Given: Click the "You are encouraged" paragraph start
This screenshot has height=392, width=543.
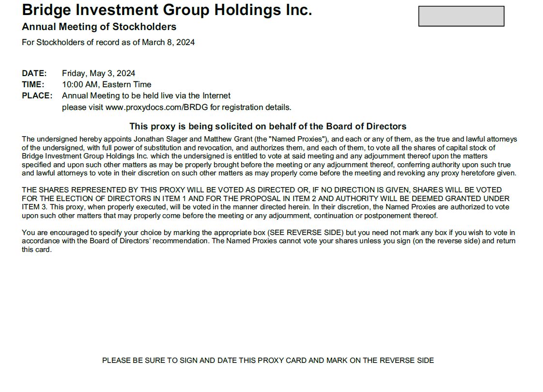Looking at the screenshot, I should point(51,233).
